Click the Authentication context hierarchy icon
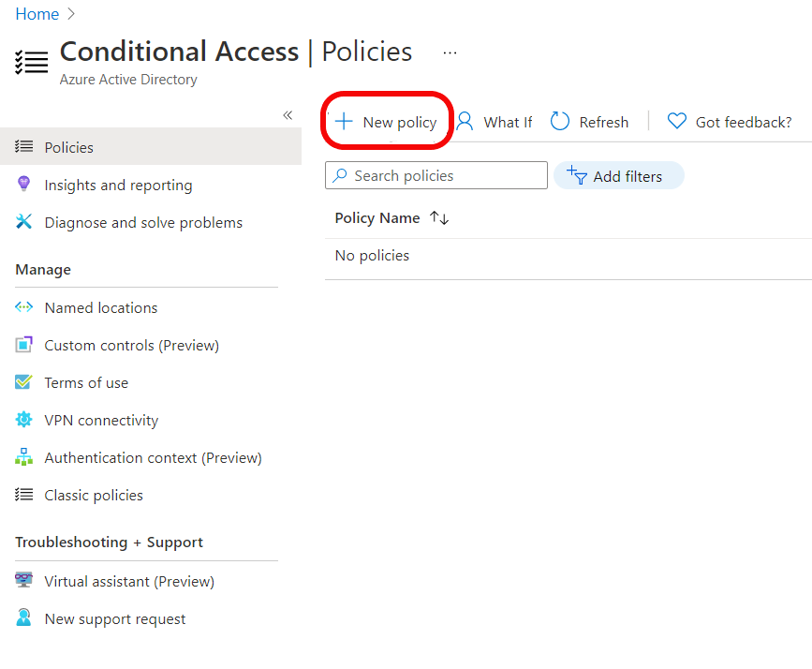The width and height of the screenshot is (812, 669). [x=23, y=457]
